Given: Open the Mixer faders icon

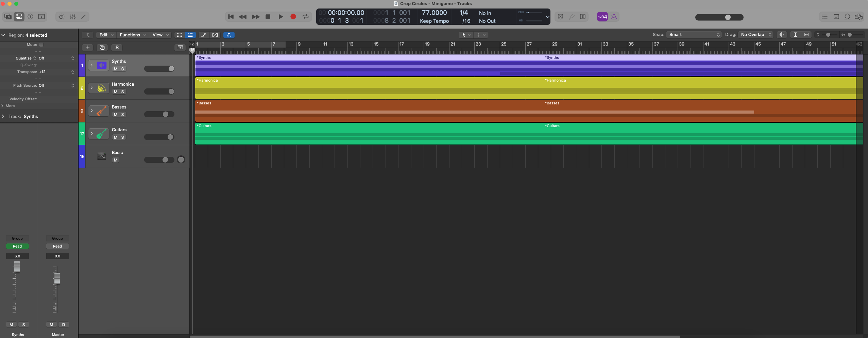Looking at the screenshot, I should click(x=73, y=17).
